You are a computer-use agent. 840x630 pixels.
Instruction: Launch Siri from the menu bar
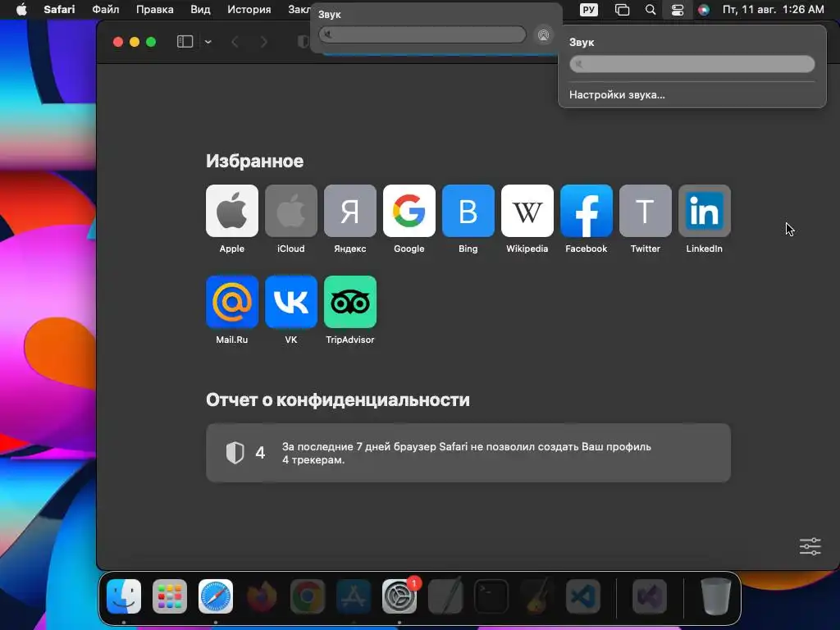(704, 10)
